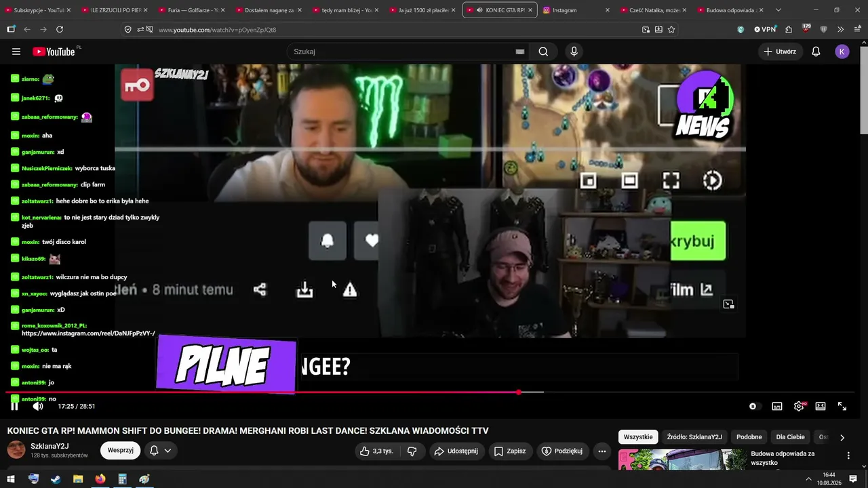Open the account avatar K menu
This screenshot has width=868, height=488.
(842, 52)
